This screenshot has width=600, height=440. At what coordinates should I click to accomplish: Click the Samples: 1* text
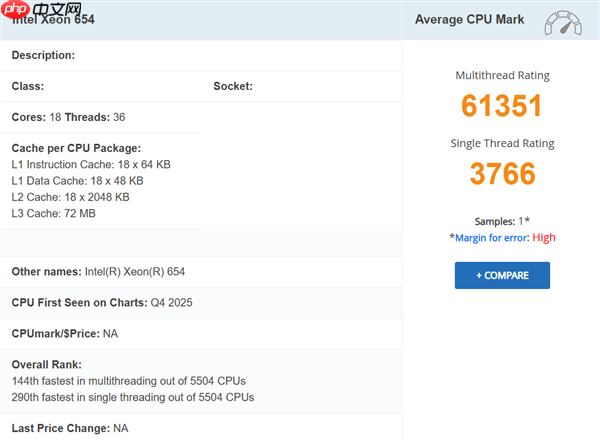[x=502, y=220]
